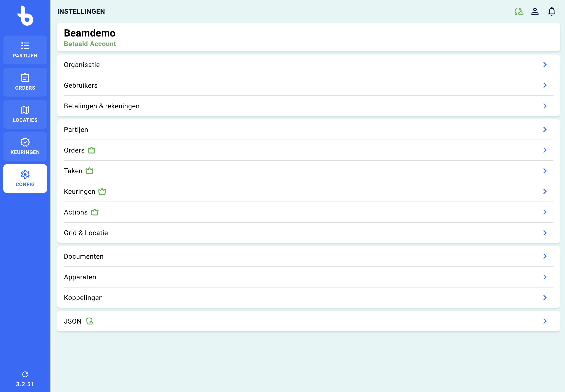Open the Partijen list icon in sidebar
Viewport: 565px width, 392px height.
(25, 46)
